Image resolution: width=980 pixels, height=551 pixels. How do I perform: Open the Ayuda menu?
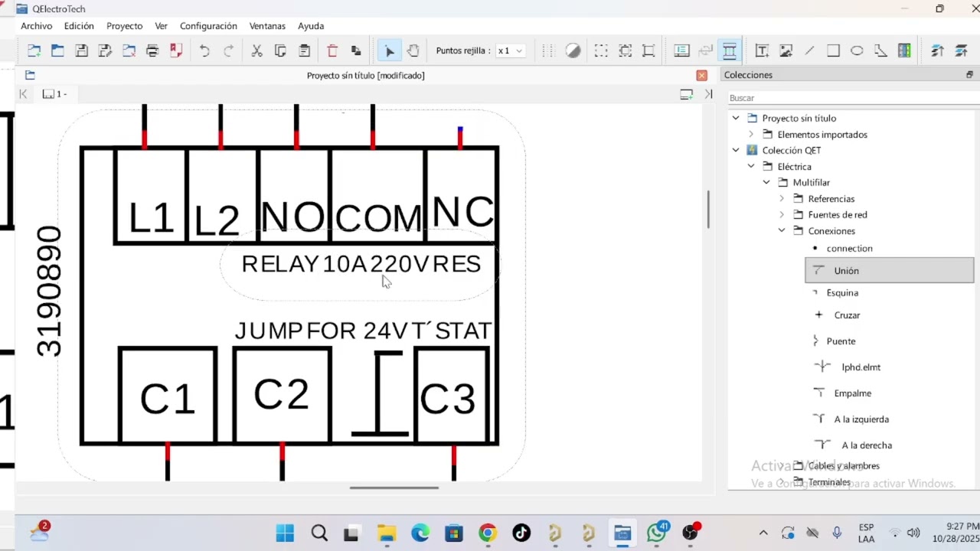pos(311,26)
